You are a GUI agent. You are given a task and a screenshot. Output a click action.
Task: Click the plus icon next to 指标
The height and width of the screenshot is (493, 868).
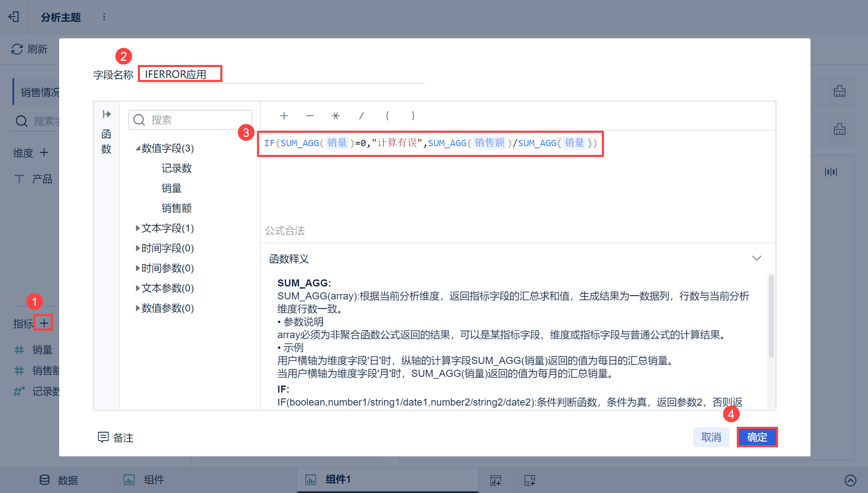point(44,323)
